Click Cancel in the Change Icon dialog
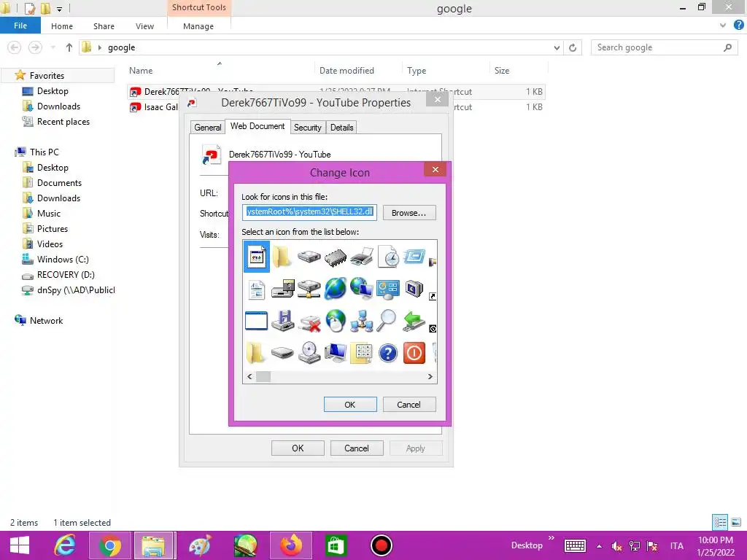 [409, 404]
